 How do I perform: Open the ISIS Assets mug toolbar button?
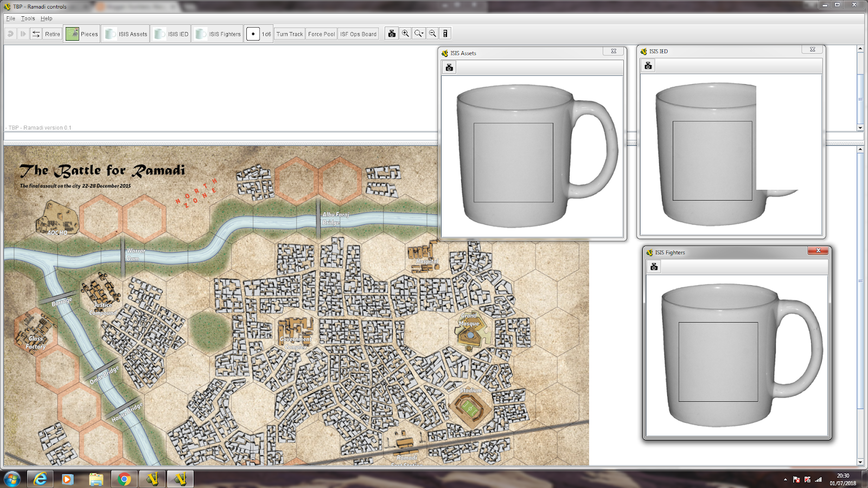pos(126,34)
